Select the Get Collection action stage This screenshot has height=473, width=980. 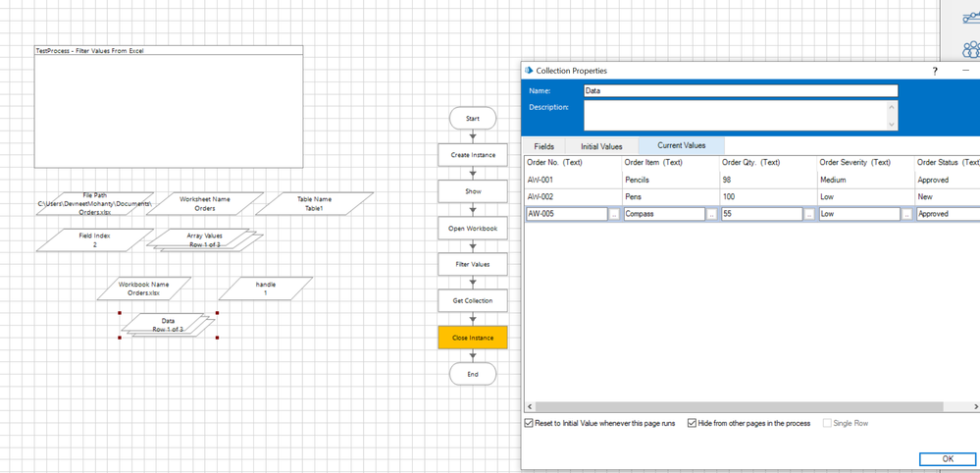[472, 301]
